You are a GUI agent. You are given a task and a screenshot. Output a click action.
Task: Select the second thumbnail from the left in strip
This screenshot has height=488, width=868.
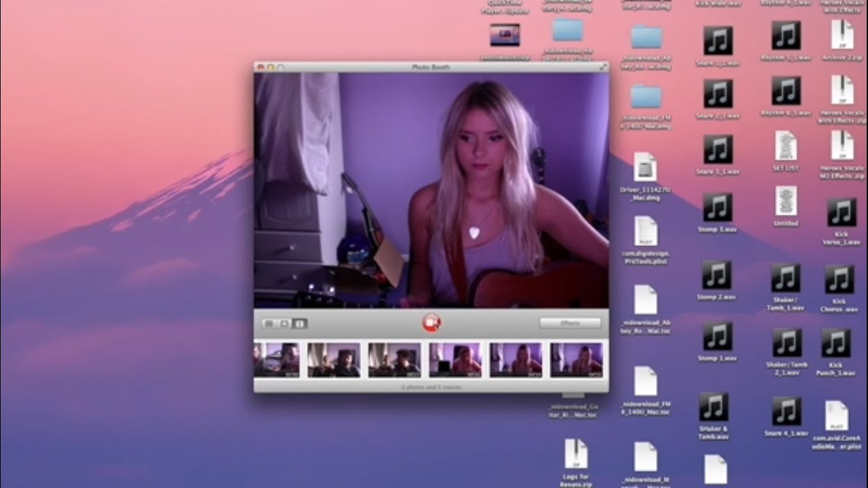click(x=334, y=359)
